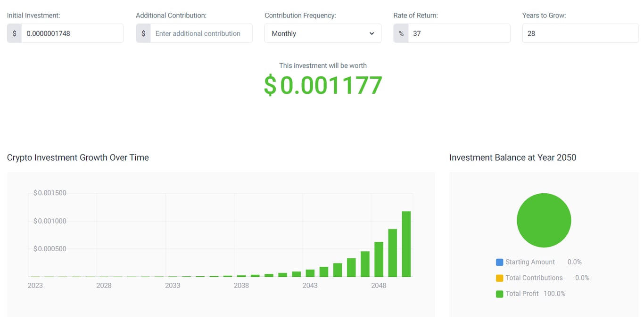
Task: Click the green investment worth value
Action: [323, 85]
